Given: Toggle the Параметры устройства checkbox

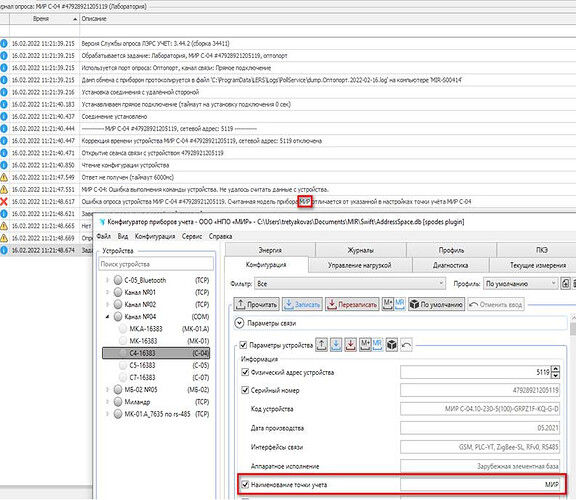Looking at the screenshot, I should (243, 345).
